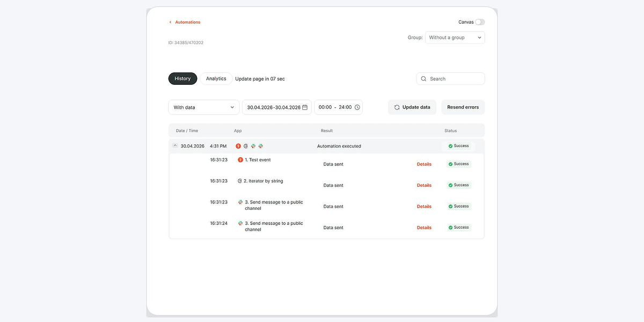Open Details for the Slack step at 16:31:23
This screenshot has width=644, height=322.
click(424, 206)
